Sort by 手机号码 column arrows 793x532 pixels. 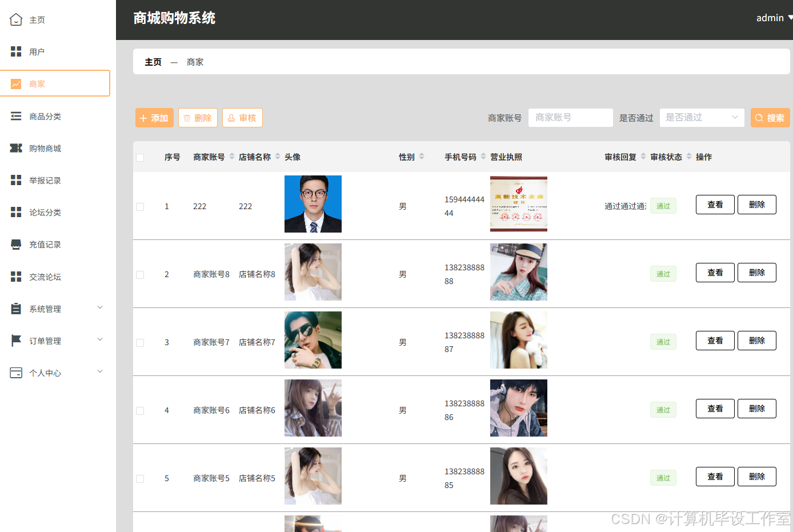[x=483, y=157]
